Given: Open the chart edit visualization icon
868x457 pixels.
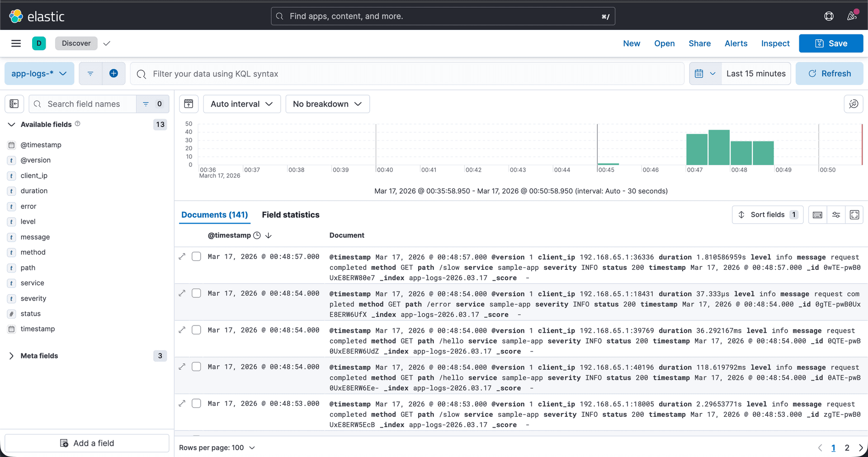Looking at the screenshot, I should [854, 104].
